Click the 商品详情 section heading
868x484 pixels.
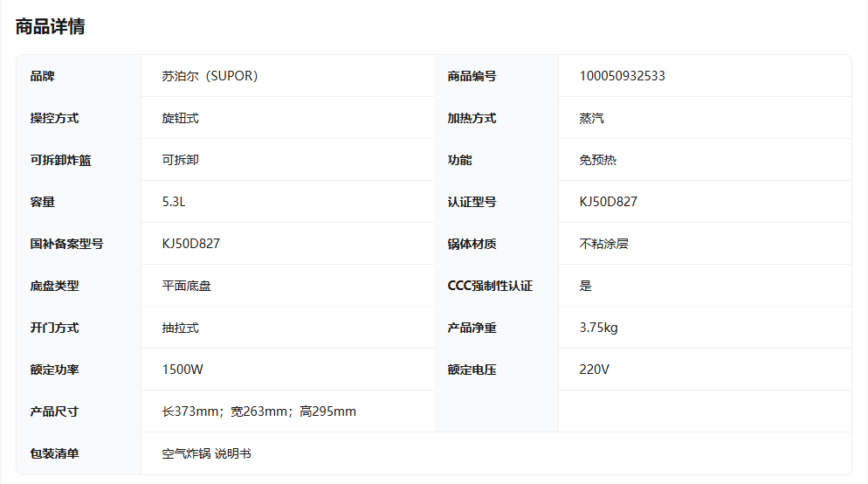pyautogui.click(x=50, y=26)
